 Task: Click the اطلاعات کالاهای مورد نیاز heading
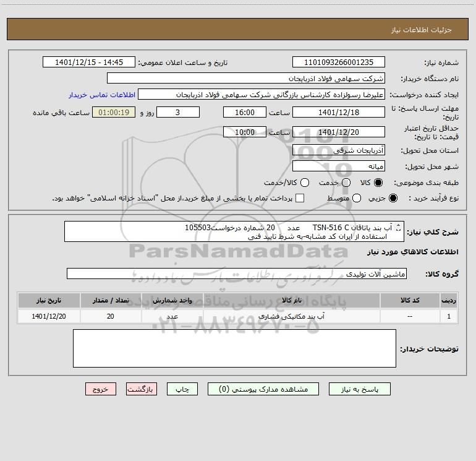[412, 252]
